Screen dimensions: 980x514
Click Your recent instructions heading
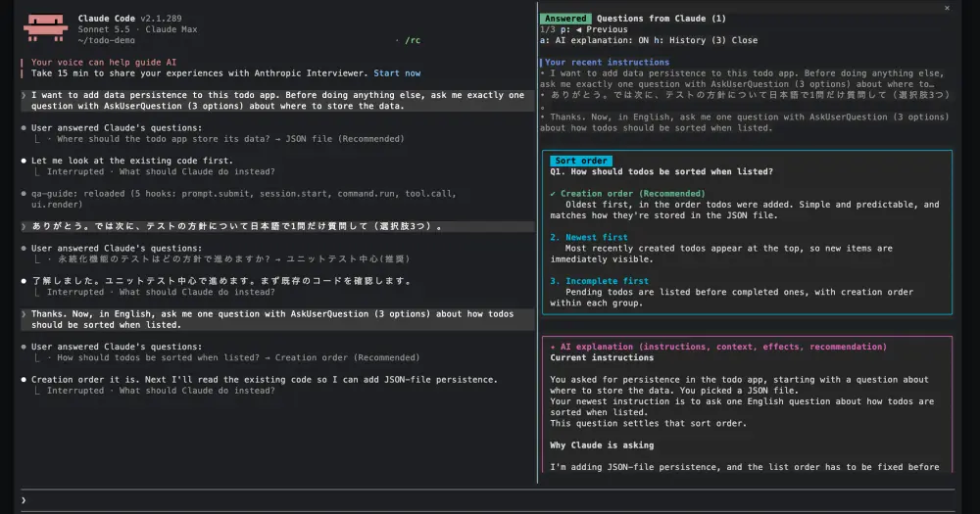tap(607, 63)
